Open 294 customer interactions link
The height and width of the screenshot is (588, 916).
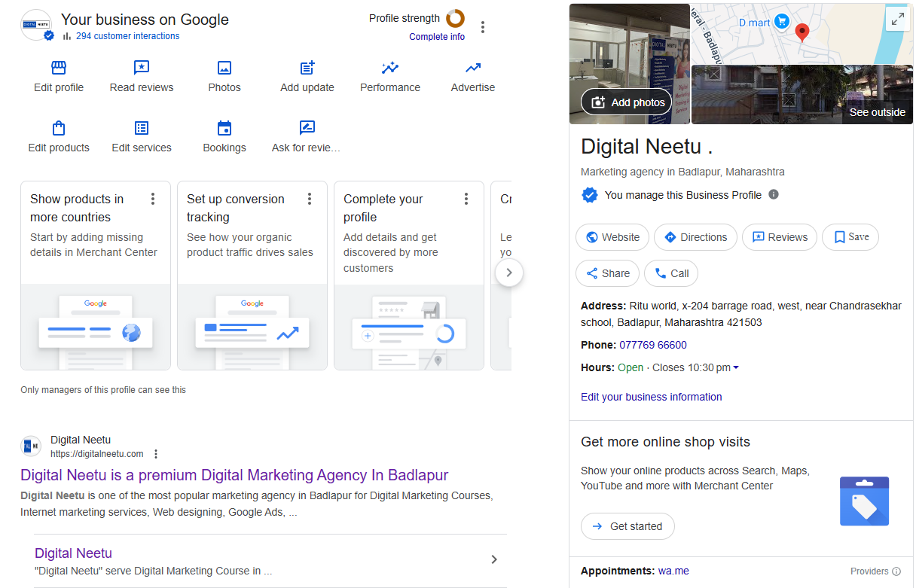pos(127,36)
